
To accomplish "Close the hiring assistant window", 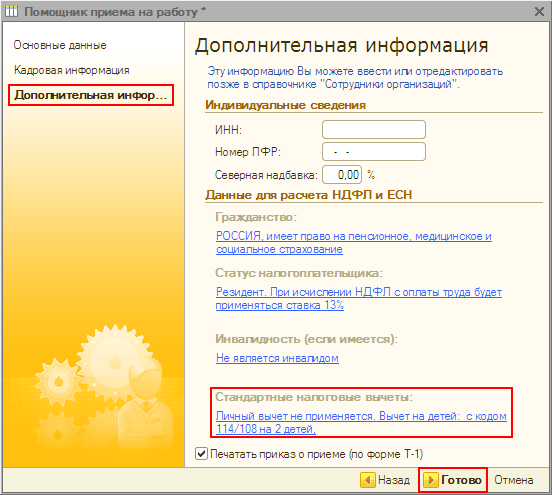I will coord(539,12).
